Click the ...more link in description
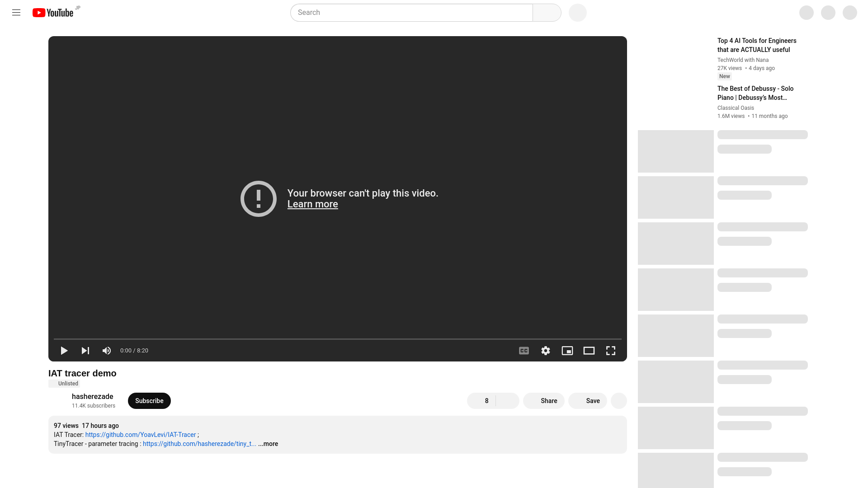The image size is (868, 488). click(x=268, y=444)
